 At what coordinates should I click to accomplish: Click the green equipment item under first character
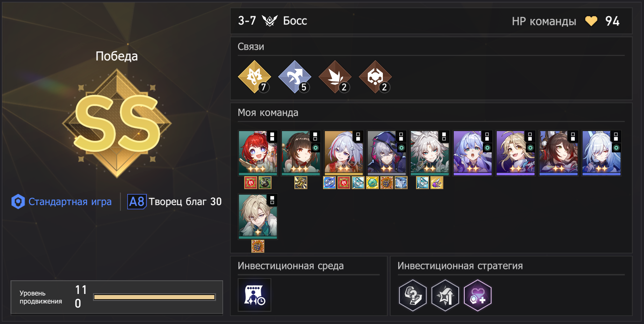(265, 182)
